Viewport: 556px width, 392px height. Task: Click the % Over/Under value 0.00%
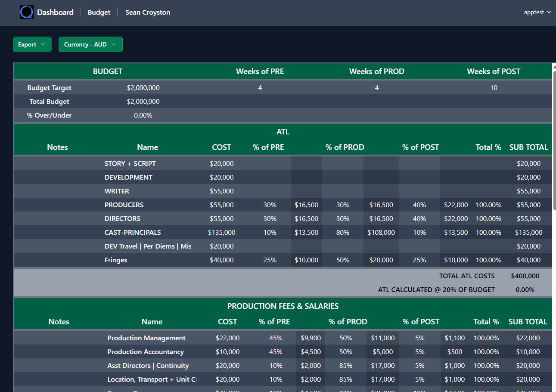tap(143, 115)
